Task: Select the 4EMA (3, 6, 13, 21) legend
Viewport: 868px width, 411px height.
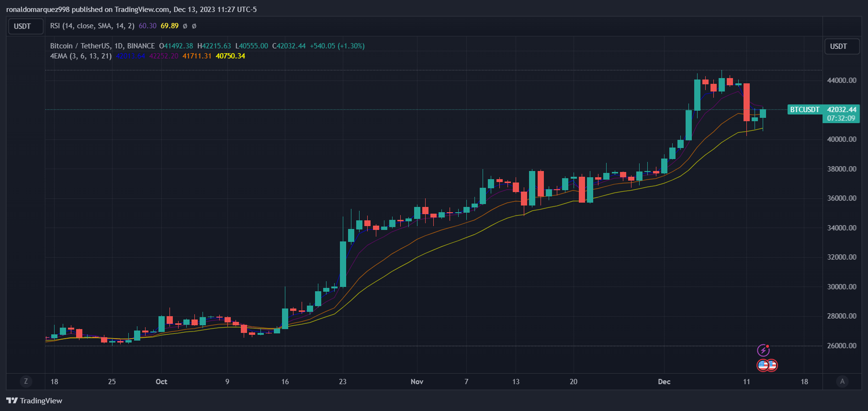Action: (x=81, y=56)
